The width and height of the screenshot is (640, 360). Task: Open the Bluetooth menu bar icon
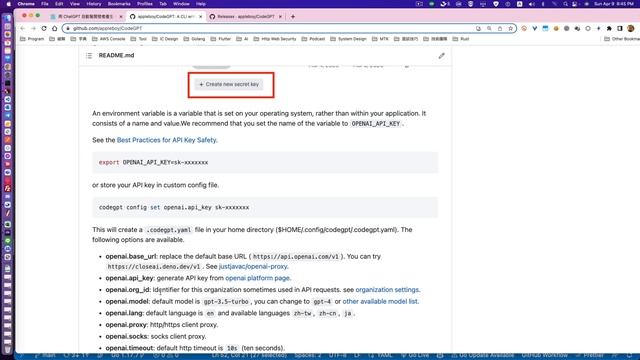coord(543,4)
